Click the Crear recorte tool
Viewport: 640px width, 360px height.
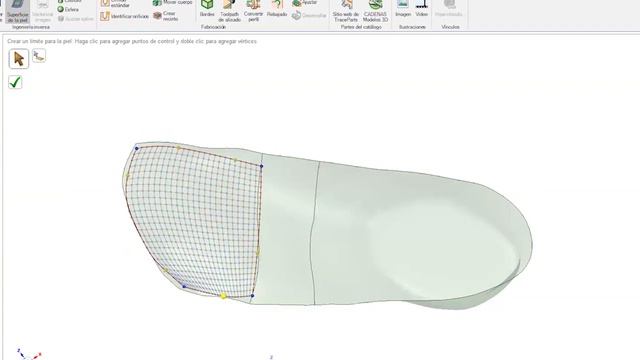coord(166,16)
